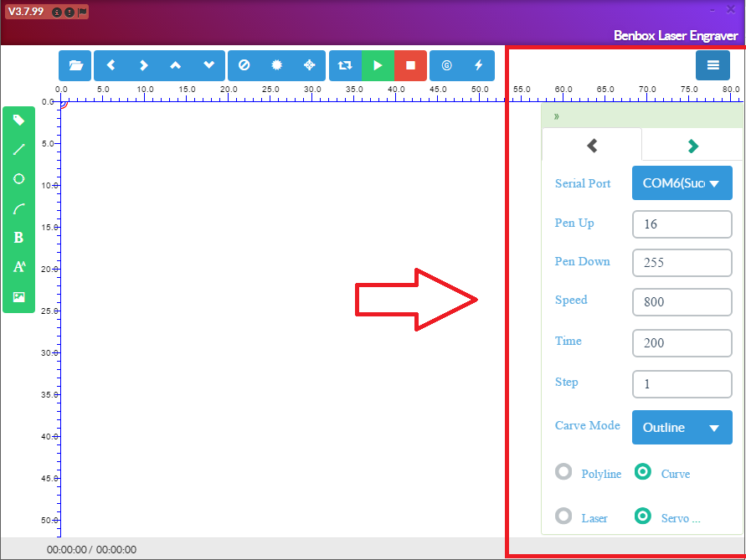746x560 pixels.
Task: Open the hamburger menu button
Action: point(713,65)
